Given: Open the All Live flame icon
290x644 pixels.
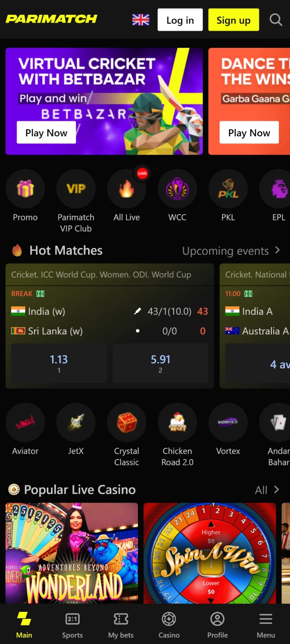Looking at the screenshot, I should pos(127,189).
